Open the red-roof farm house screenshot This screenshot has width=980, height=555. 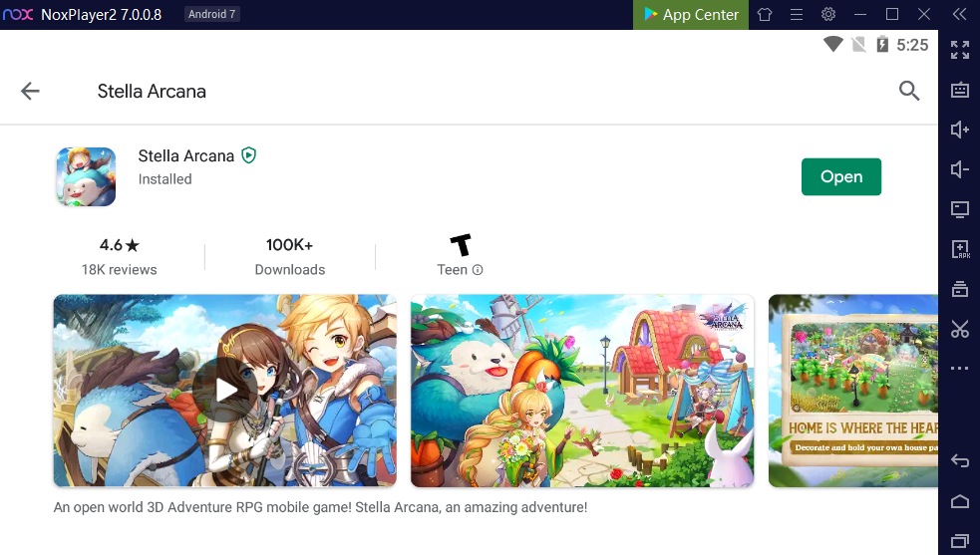click(x=582, y=391)
